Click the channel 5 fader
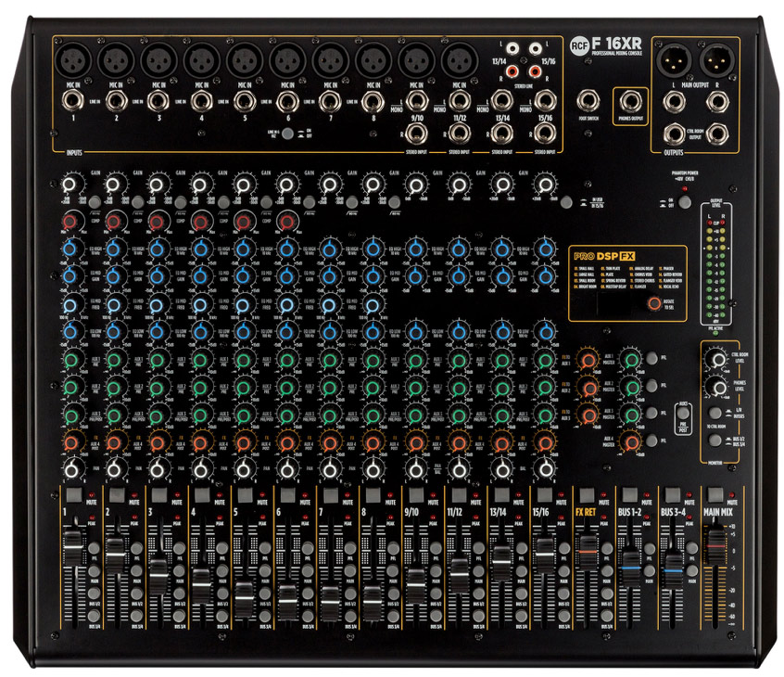 (x=244, y=599)
